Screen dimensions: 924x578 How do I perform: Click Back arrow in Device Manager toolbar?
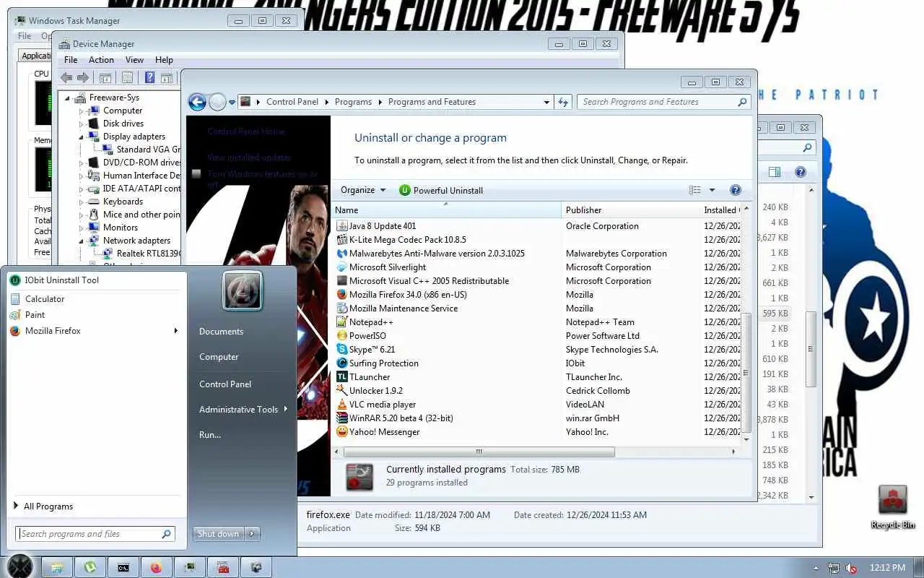point(66,78)
